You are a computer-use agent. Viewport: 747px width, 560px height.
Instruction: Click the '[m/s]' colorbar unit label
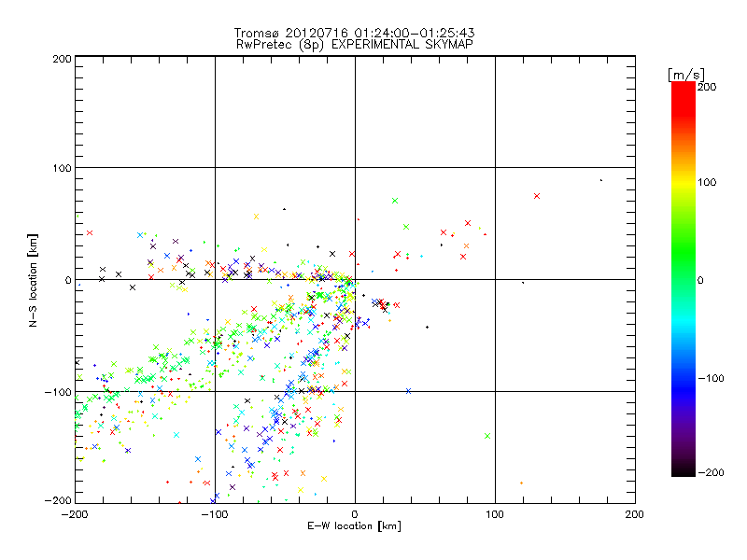click(686, 75)
